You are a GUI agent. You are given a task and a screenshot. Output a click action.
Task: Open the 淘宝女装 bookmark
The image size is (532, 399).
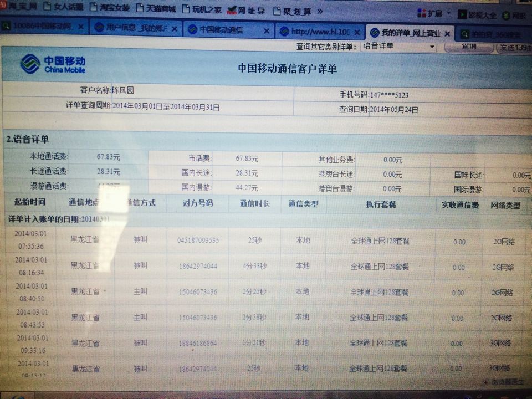[x=110, y=7]
